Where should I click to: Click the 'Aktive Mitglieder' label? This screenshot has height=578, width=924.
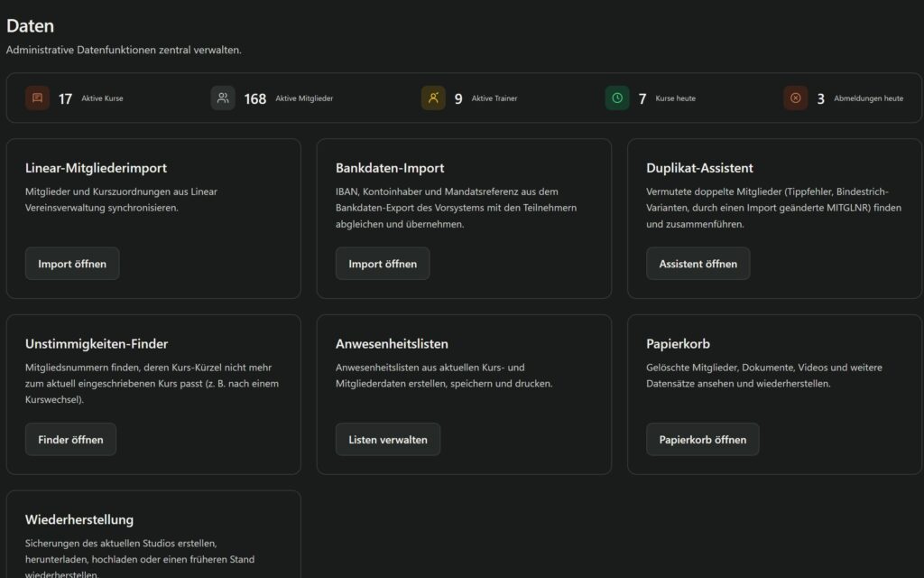coord(304,98)
